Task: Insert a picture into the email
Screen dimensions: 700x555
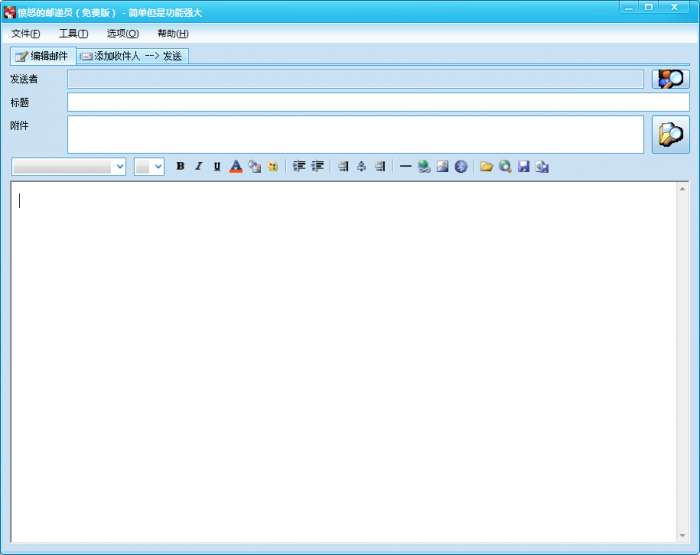Action: (442, 167)
